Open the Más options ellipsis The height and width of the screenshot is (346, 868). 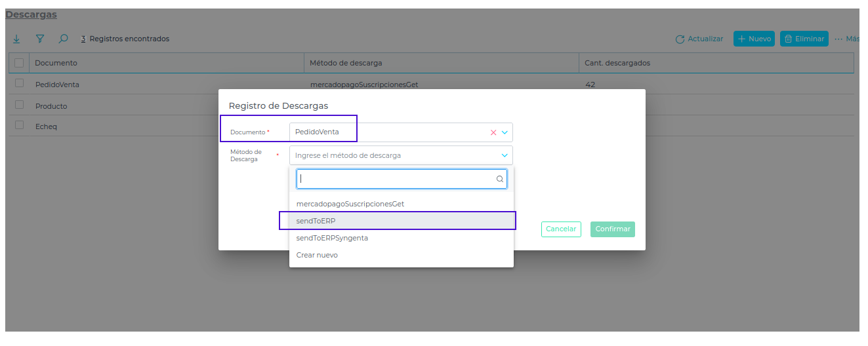coord(838,39)
